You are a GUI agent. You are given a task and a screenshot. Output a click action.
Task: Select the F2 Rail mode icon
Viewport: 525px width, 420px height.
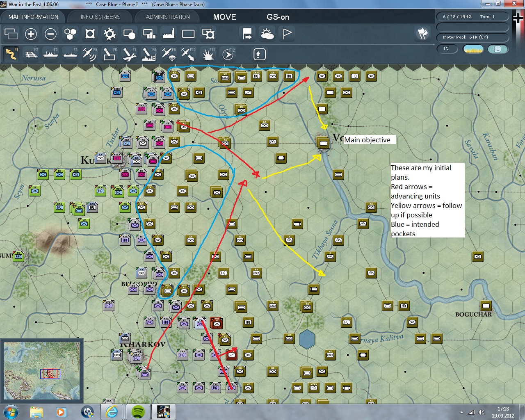[31, 54]
